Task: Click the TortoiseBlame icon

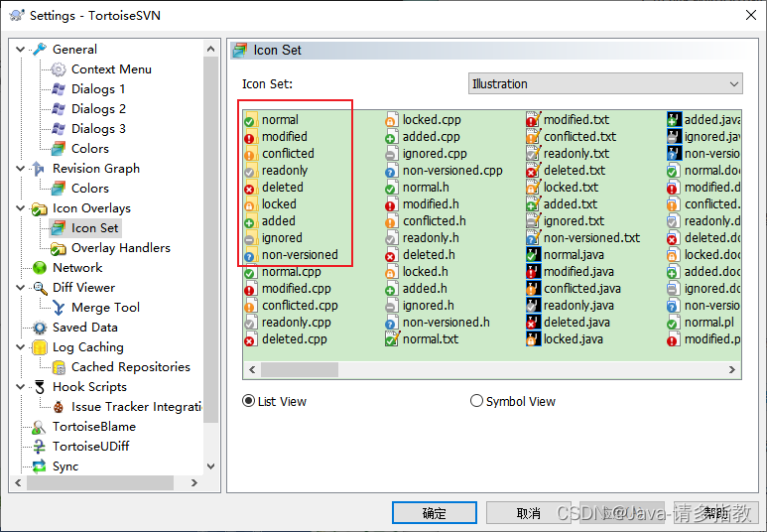Action: point(39,427)
